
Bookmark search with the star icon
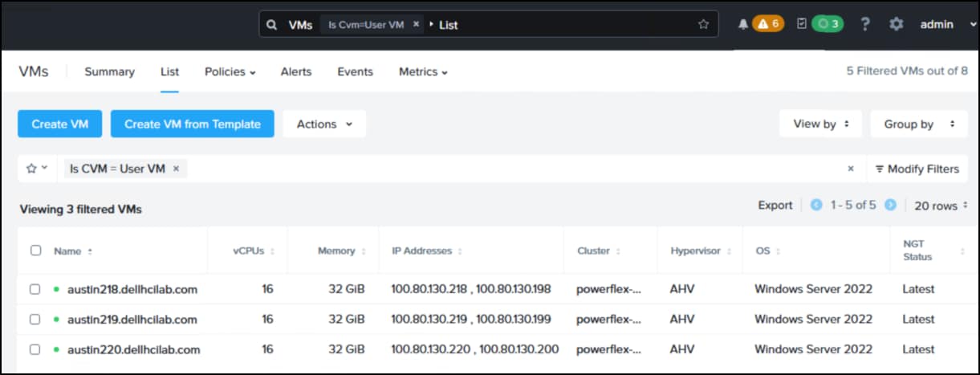pyautogui.click(x=703, y=24)
